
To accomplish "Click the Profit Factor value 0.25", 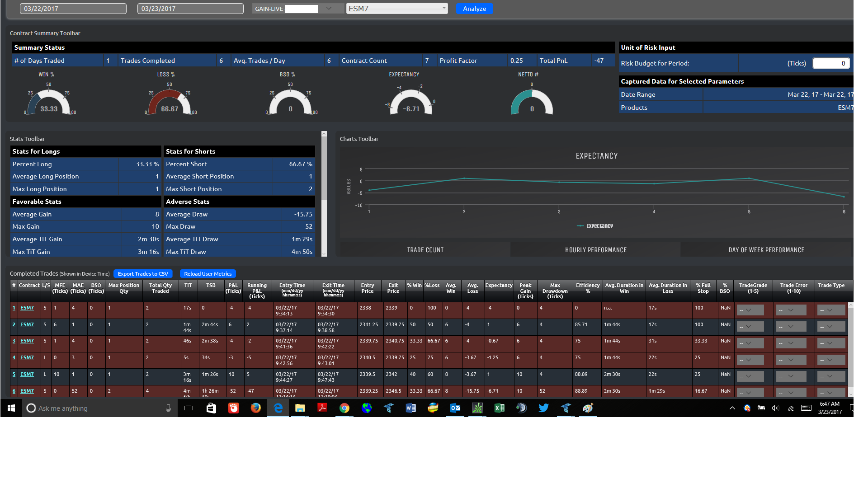I will coord(516,61).
